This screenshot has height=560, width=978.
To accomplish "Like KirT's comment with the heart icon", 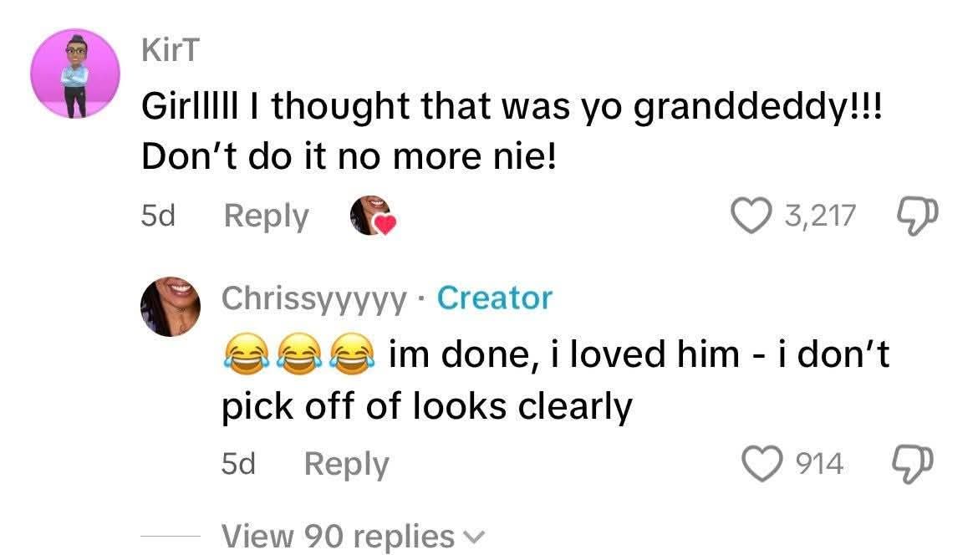I will point(750,216).
